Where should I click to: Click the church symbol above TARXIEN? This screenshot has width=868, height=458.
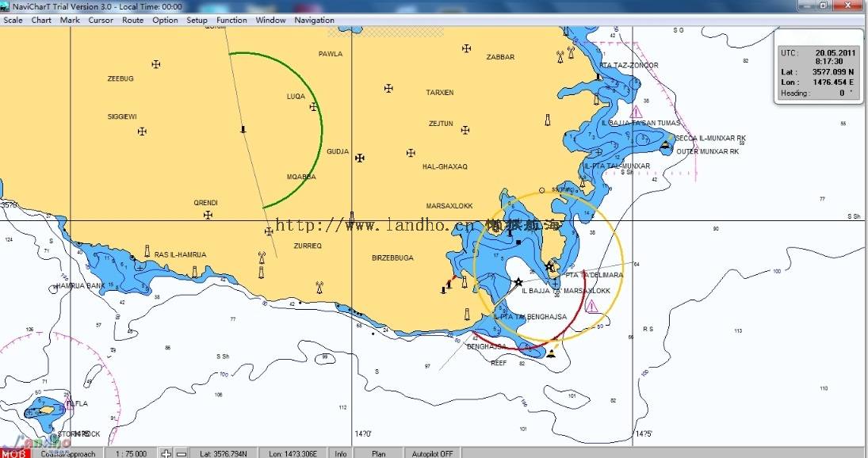388,88
